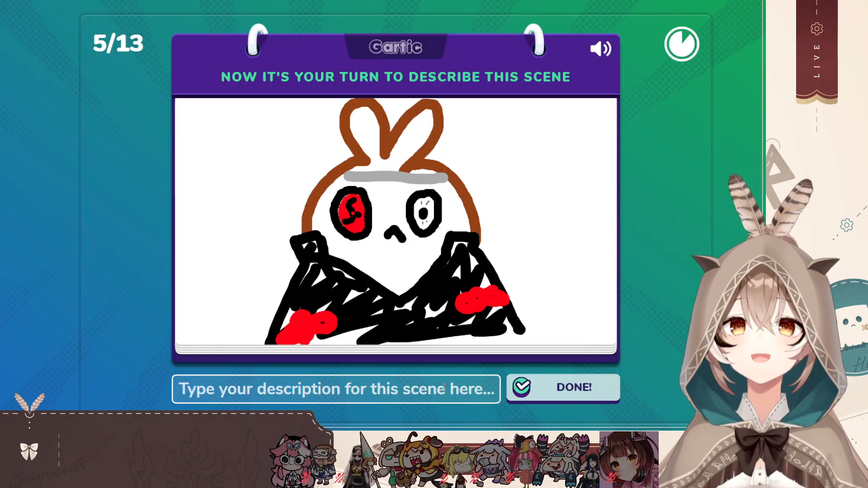This screenshot has width=868, height=488.
Task: Open the gear icon on the LIVE banner
Action: coord(816,29)
